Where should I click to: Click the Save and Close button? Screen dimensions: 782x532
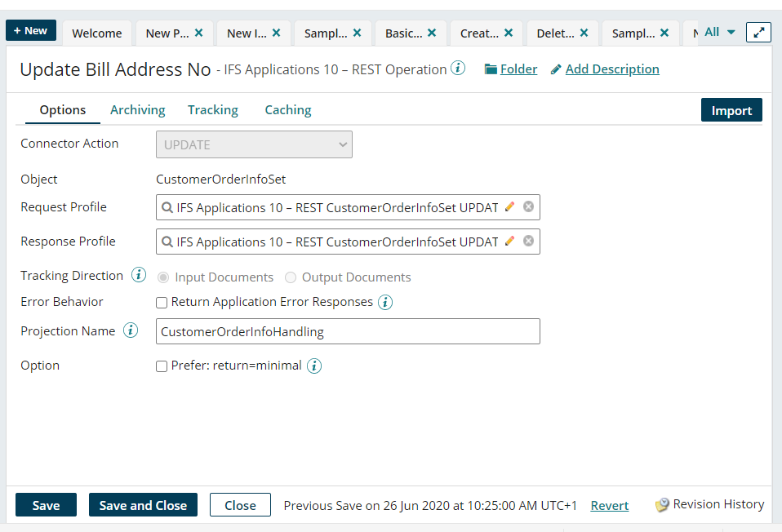point(143,504)
